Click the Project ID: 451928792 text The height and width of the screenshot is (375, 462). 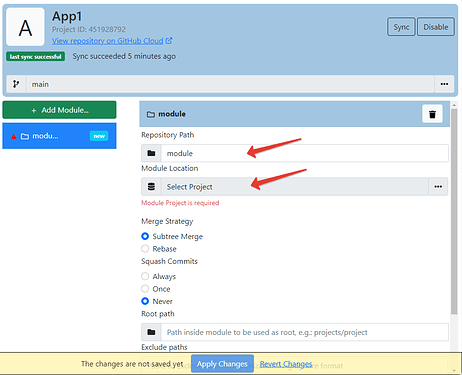click(x=89, y=29)
